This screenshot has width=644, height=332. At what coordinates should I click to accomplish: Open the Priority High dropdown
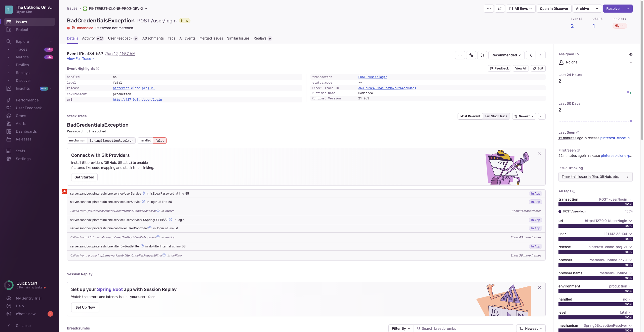click(619, 26)
